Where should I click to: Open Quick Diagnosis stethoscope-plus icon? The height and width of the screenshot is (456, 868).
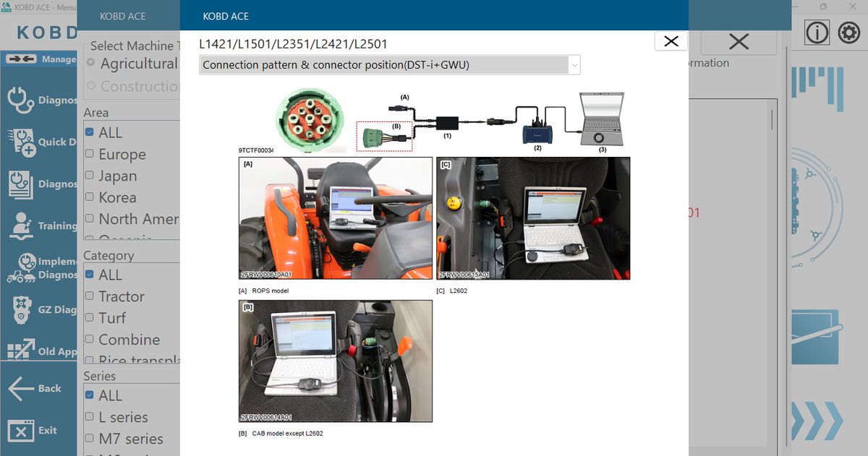click(21, 142)
